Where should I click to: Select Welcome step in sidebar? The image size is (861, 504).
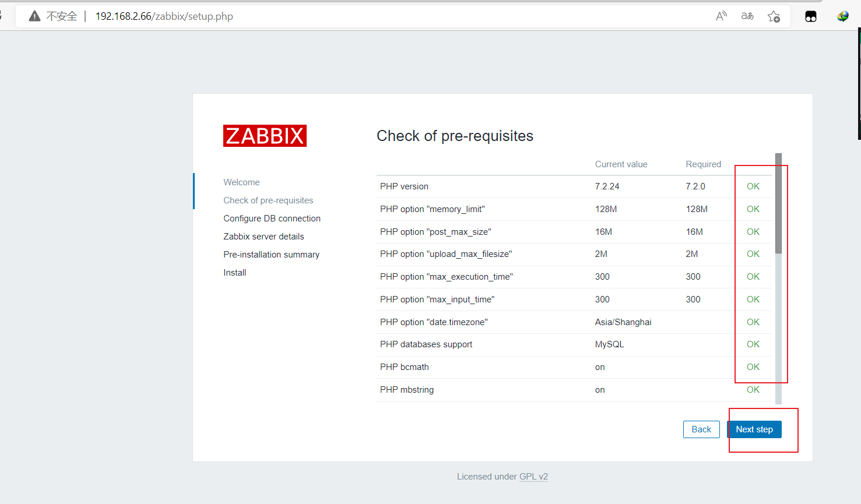241,182
